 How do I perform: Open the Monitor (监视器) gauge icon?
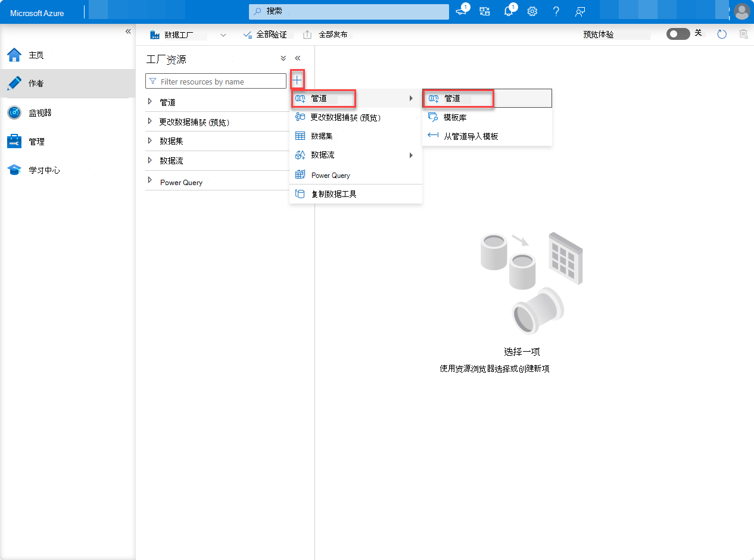pos(14,112)
